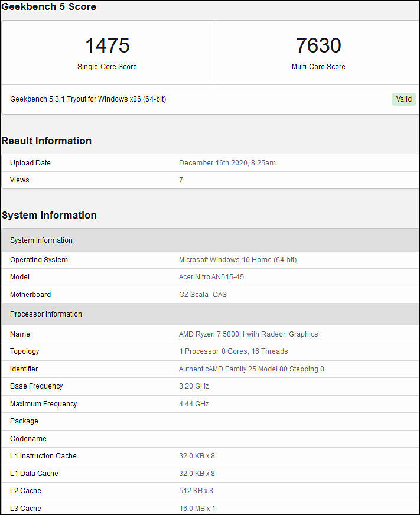Select L1 Data Cache value '32.0 KB x 8'
The image size is (420, 515).
pos(197,474)
